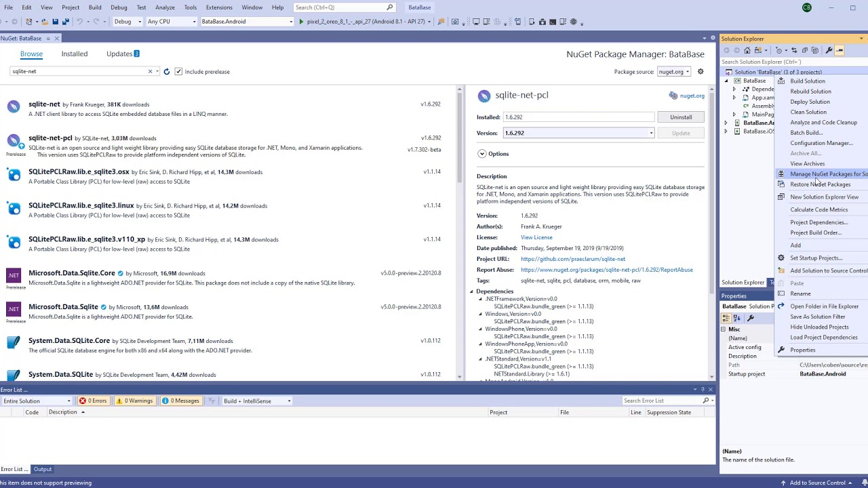868x488 pixels.
Task: Click the Save All toolbar icon
Action: pyautogui.click(x=65, y=22)
